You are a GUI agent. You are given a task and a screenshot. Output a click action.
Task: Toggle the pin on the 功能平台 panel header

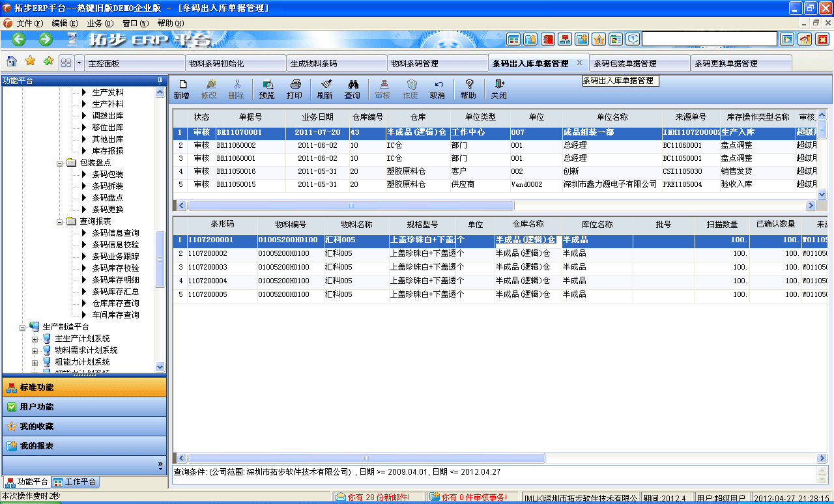pos(159,81)
